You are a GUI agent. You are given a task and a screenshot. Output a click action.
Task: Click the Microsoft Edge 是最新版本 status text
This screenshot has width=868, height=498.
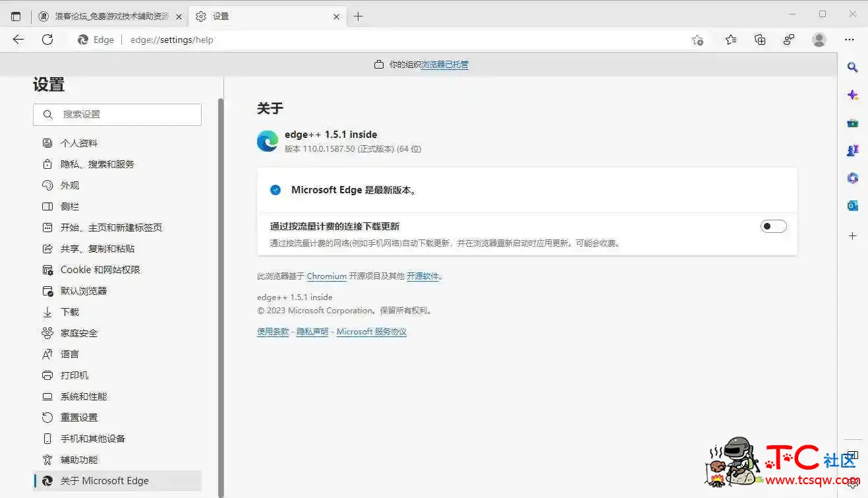tap(353, 190)
